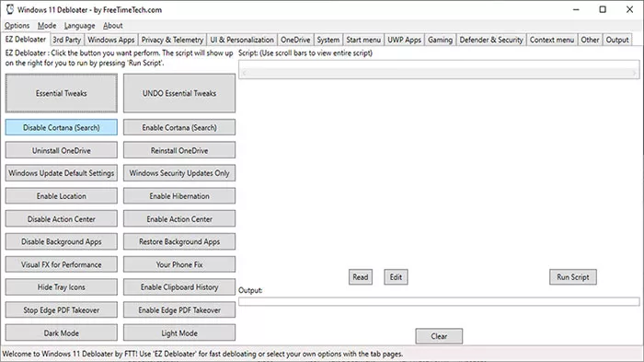Click the Edit script button
Screen dimensions: 644x362
[396, 277]
